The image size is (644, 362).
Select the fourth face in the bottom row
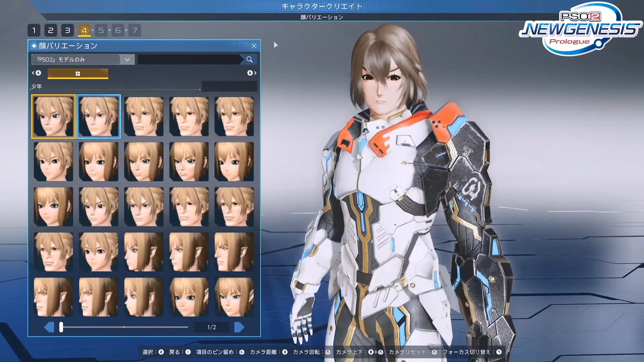(x=189, y=297)
